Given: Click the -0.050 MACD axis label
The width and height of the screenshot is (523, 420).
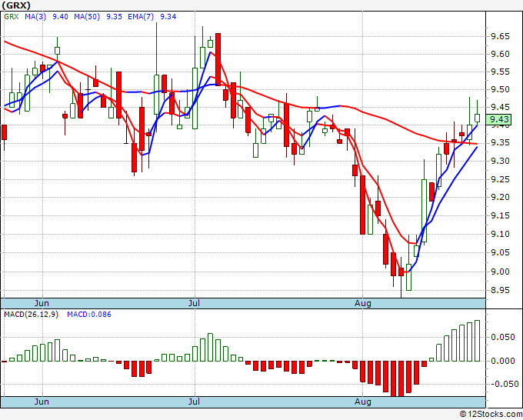Looking at the screenshot, I should (503, 385).
